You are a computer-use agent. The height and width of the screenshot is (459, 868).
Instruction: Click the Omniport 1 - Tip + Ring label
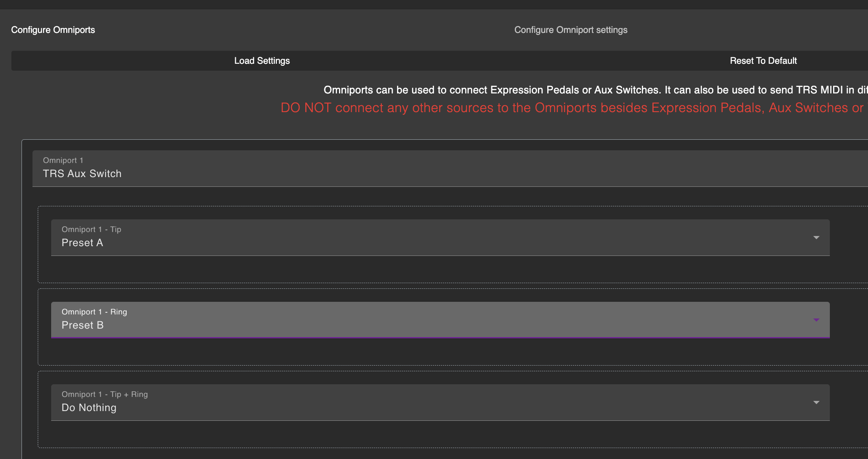[105, 394]
